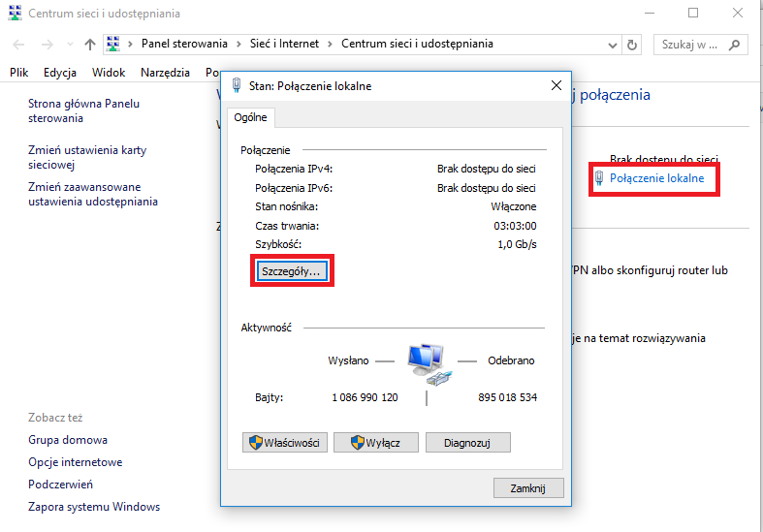Click the window title bar app icon

[x=16, y=13]
